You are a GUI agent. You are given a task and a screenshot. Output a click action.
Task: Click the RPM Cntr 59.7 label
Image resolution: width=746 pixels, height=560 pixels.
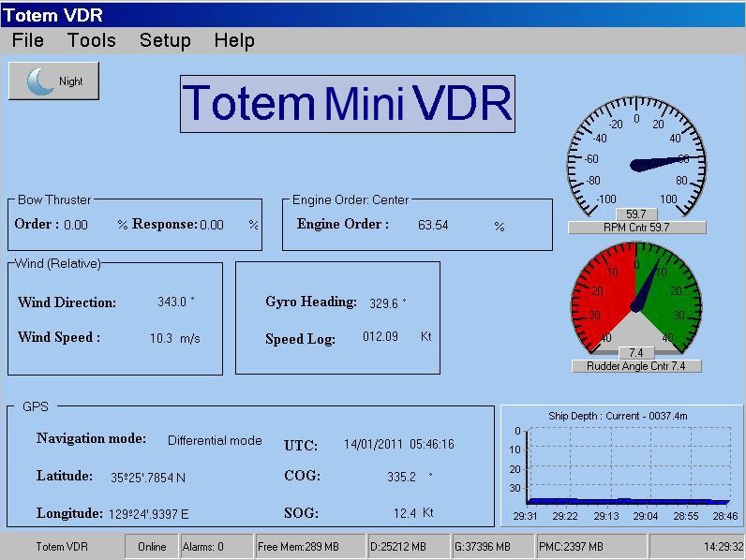[636, 228]
